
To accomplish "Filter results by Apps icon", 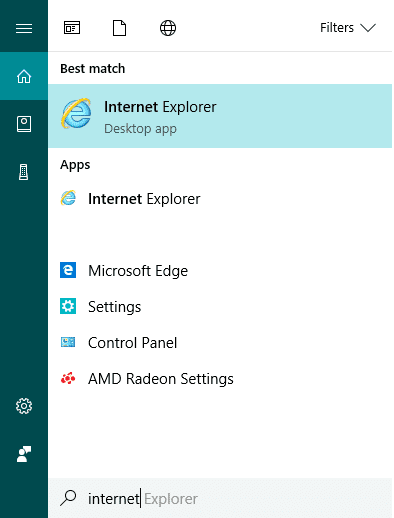I will pyautogui.click(x=72, y=28).
